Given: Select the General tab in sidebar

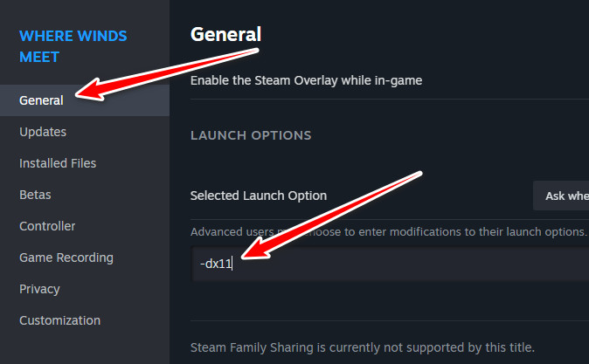Looking at the screenshot, I should coord(41,100).
